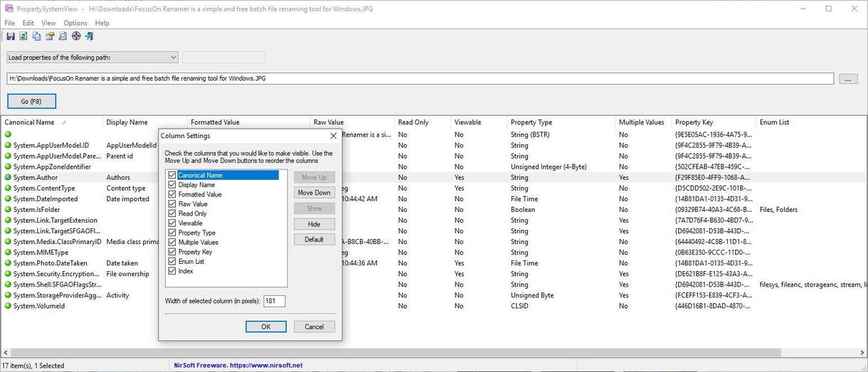Click the green dot beside System.VolumeId

(x=9, y=306)
